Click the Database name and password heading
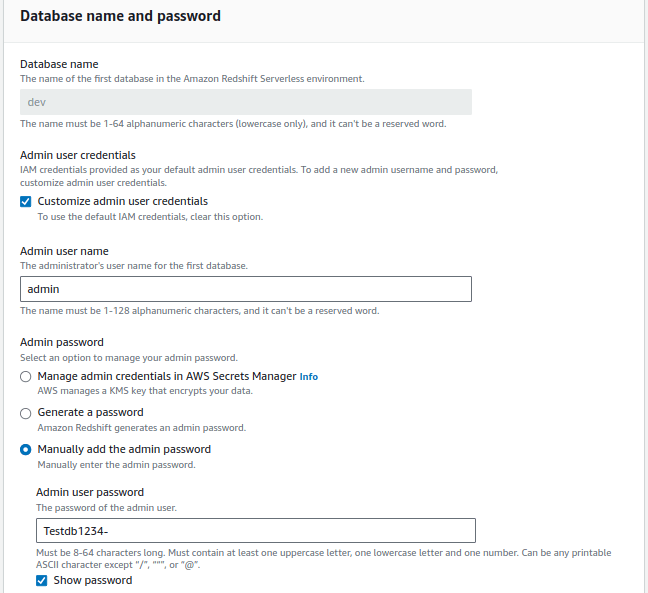Image resolution: width=648 pixels, height=593 pixels. click(x=120, y=16)
